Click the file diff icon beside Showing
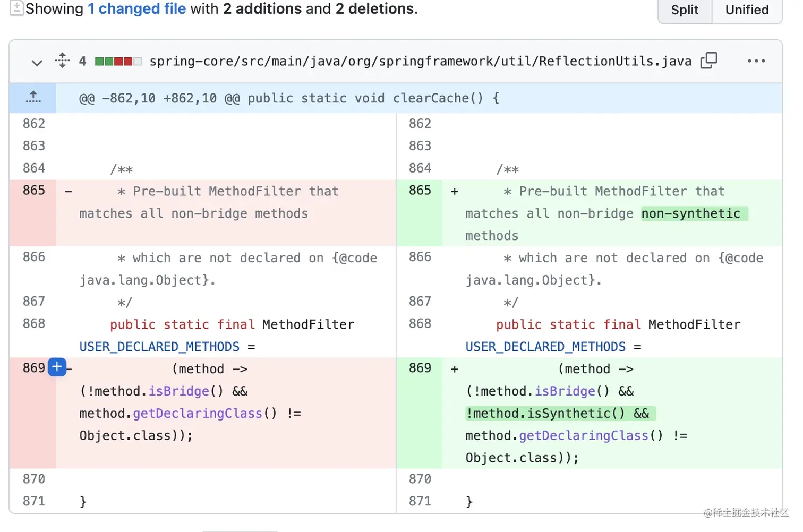Screen dimensions: 803x532 (x=16, y=8)
